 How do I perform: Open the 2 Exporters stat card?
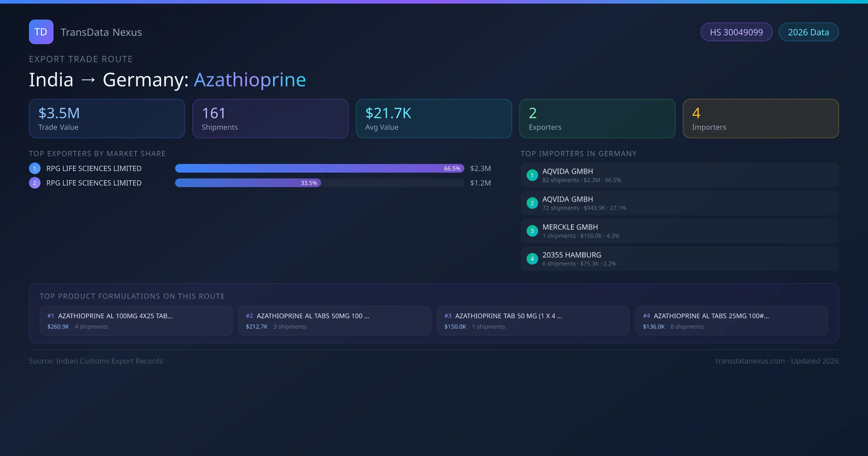(597, 119)
